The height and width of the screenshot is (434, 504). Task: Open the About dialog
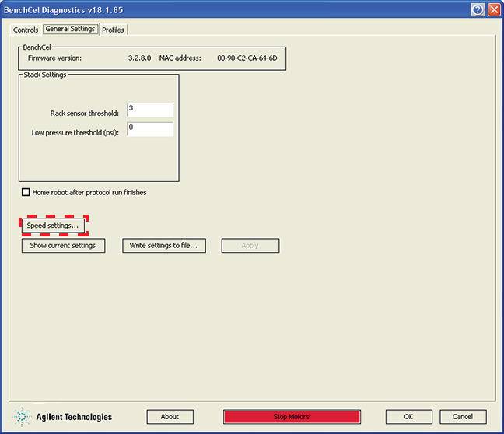(170, 417)
